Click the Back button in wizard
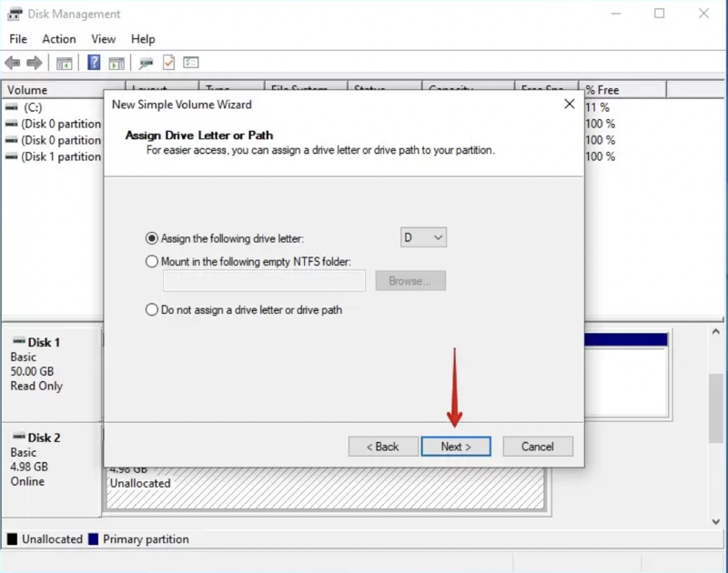The height and width of the screenshot is (573, 728). coord(382,447)
